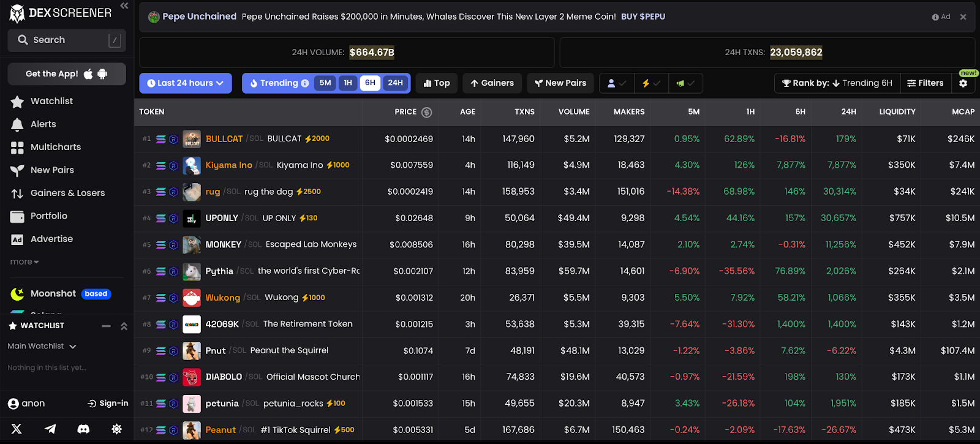Toggle the light/dark theme sun icon
This screenshot has width=980, height=444.
(116, 429)
